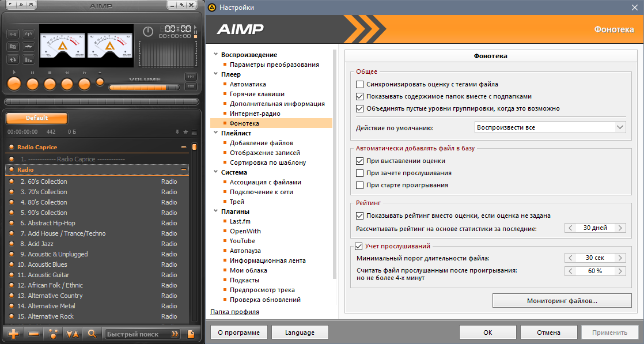644x344 pixels.
Task: Toggle the A-B repeat button
Action: tap(13, 34)
